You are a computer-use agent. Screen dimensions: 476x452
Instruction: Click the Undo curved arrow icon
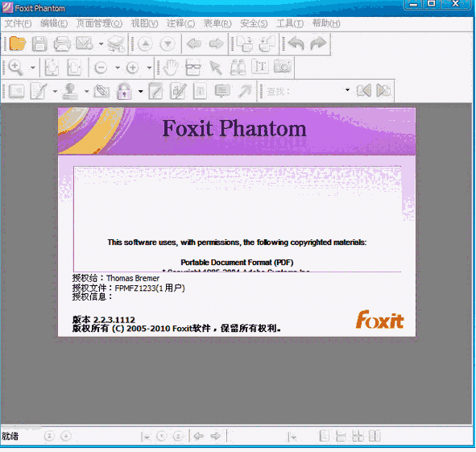tap(296, 44)
